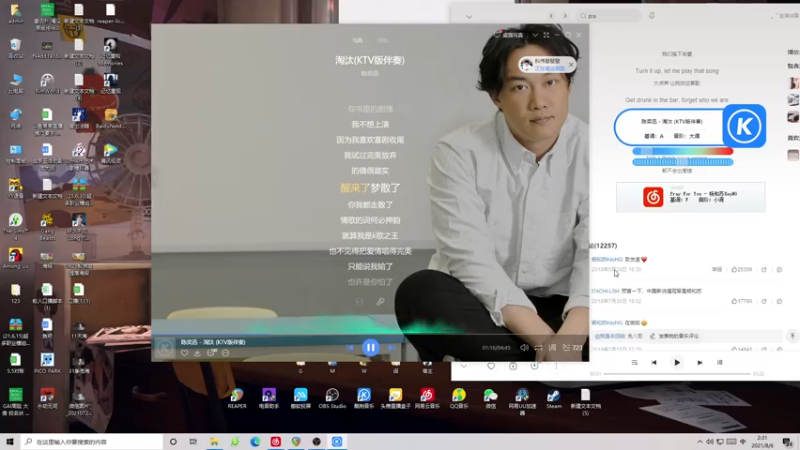
Task: Click Kugou K logo in song key card
Action: (x=744, y=126)
